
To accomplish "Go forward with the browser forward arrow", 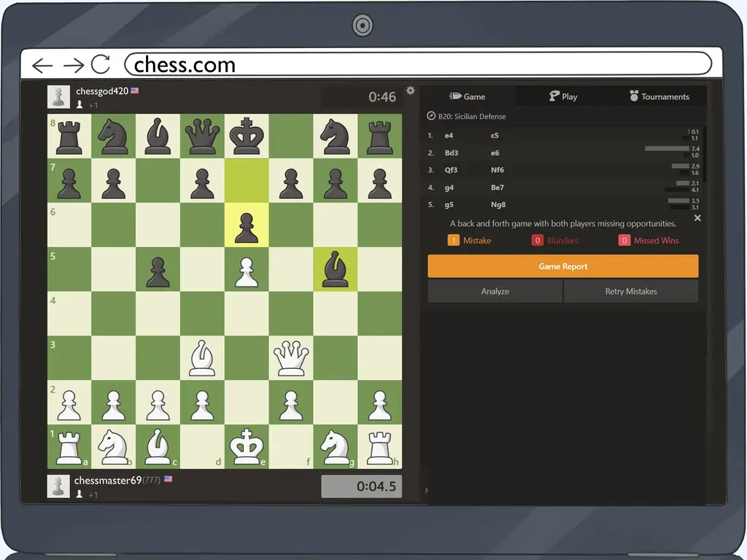I will (74, 65).
